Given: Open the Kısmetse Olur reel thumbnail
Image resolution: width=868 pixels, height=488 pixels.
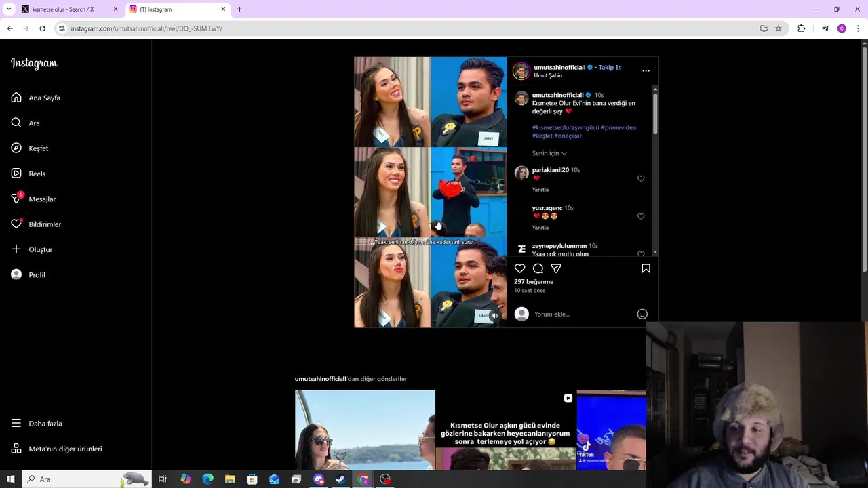Looking at the screenshot, I should pos(505,430).
